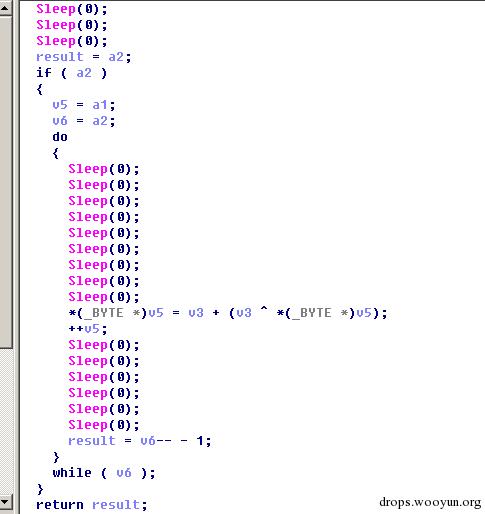Click last Sleep(0) before result assignment
The image size is (485, 514).
(x=104, y=425)
